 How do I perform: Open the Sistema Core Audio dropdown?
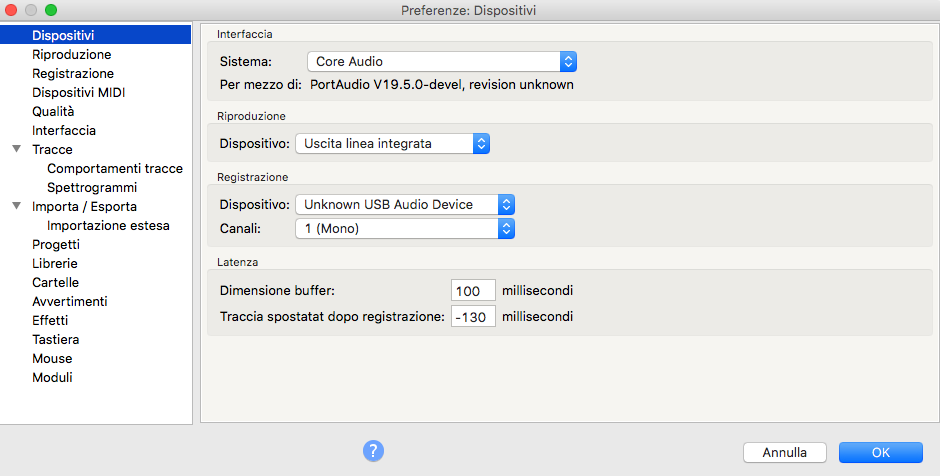[x=442, y=61]
